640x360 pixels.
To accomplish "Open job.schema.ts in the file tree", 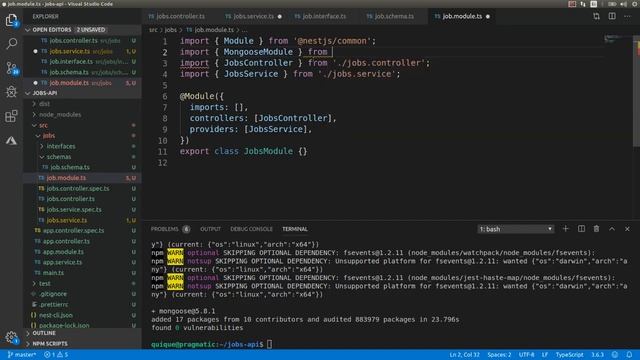I will click(70, 167).
